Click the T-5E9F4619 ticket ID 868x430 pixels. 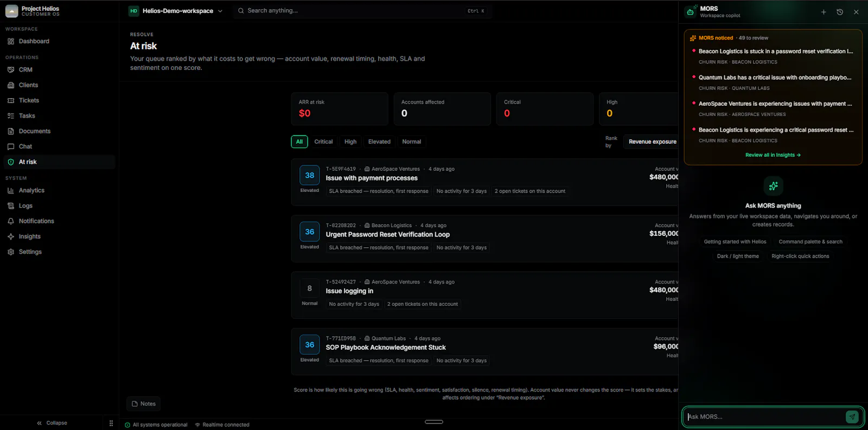click(341, 169)
